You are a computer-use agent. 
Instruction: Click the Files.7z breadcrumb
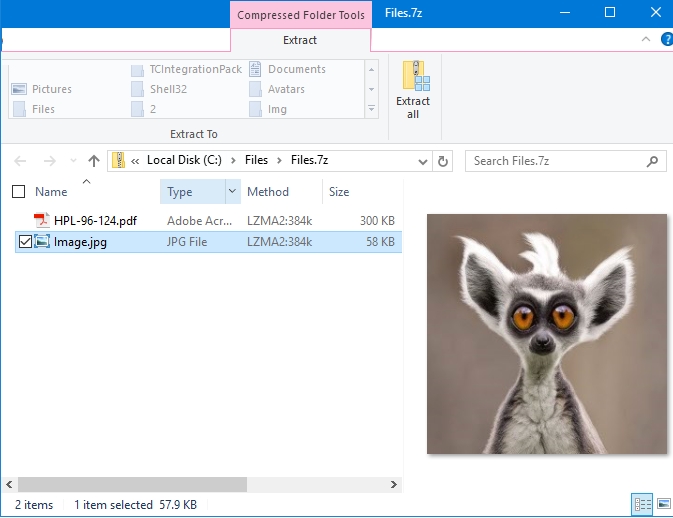pyautogui.click(x=309, y=160)
